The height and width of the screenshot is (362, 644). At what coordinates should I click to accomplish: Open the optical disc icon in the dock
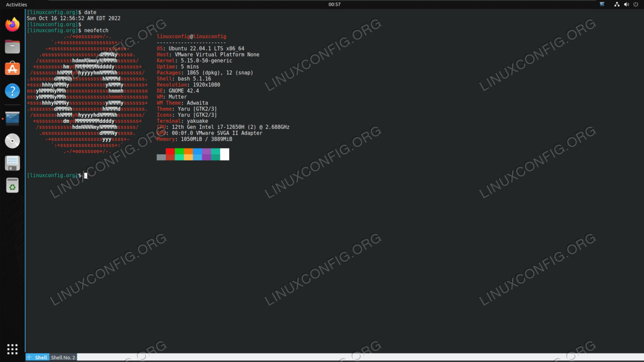12,141
